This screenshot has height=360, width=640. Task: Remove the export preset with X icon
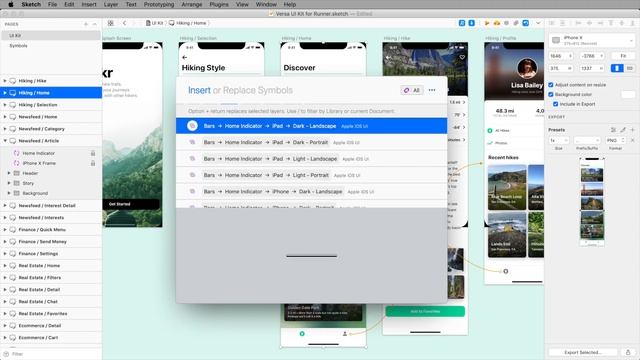point(632,140)
